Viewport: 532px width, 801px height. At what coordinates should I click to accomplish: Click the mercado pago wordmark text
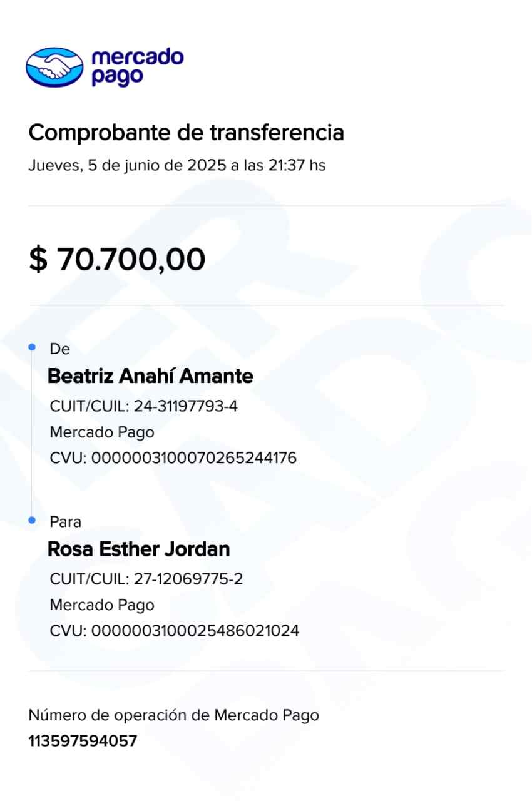(137, 67)
